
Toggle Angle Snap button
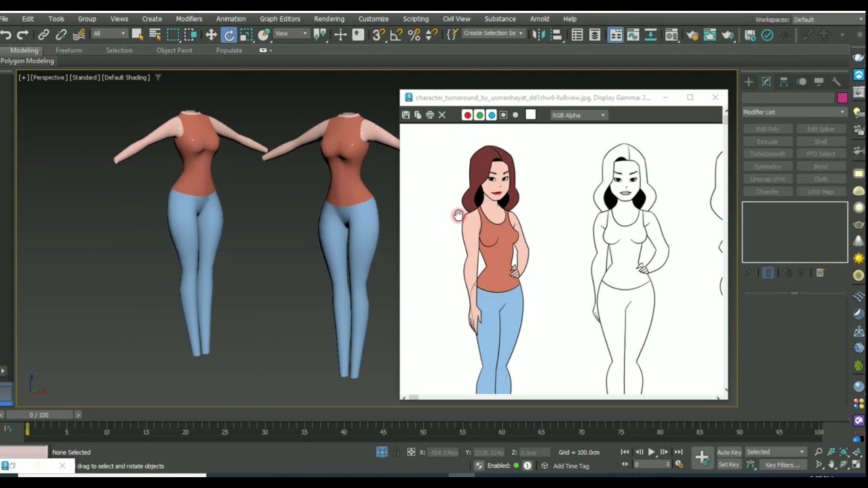pyautogui.click(x=397, y=35)
